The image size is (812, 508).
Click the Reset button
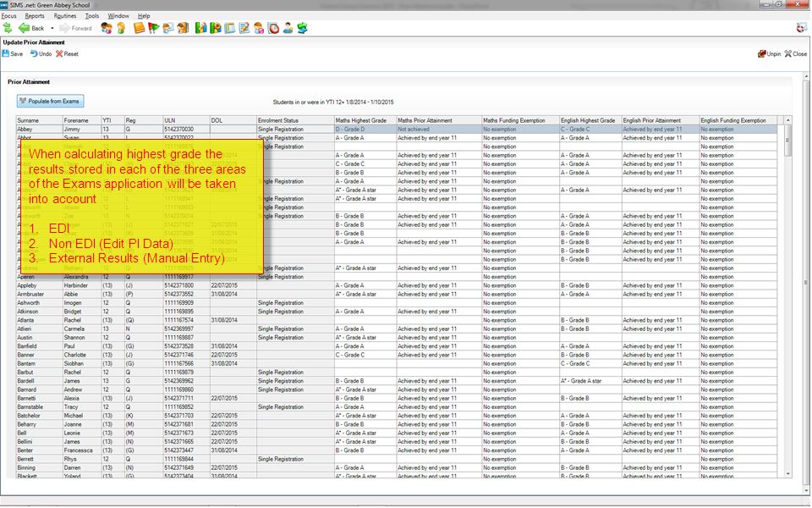(x=68, y=54)
